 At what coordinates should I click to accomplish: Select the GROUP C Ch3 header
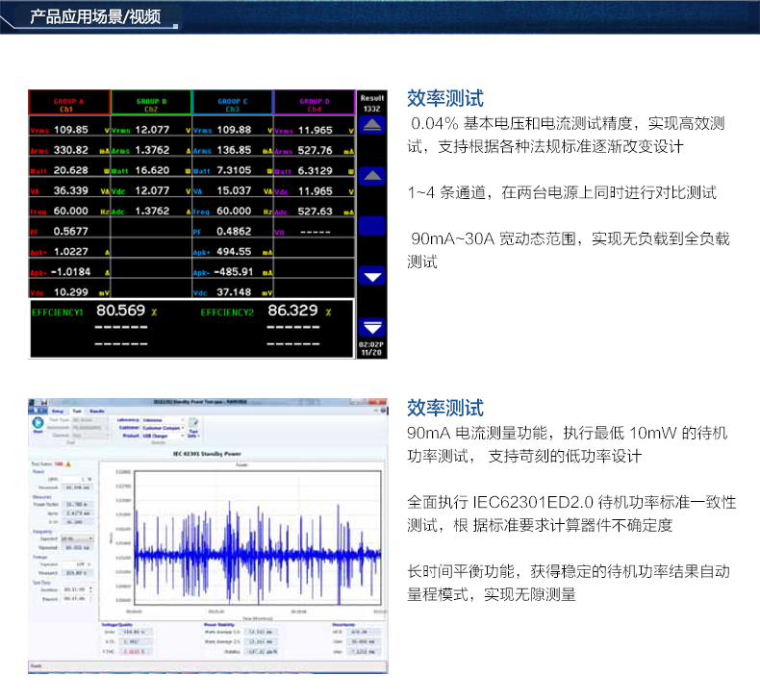[x=233, y=102]
